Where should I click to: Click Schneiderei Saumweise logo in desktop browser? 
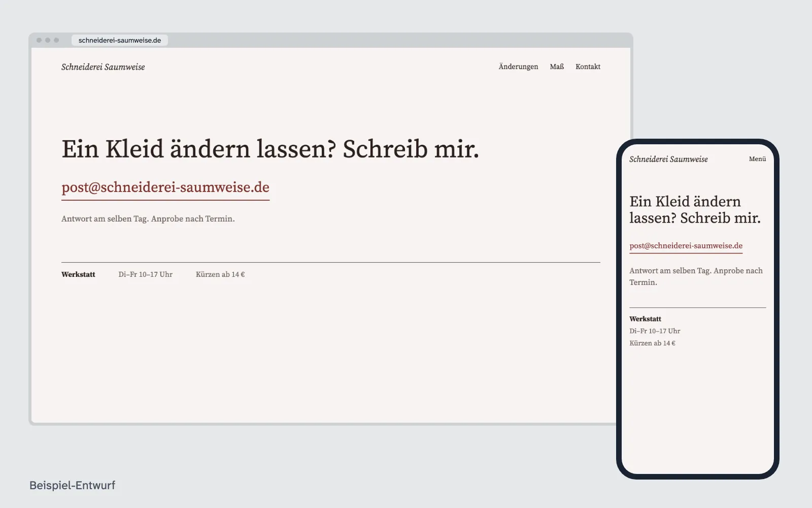pos(103,67)
